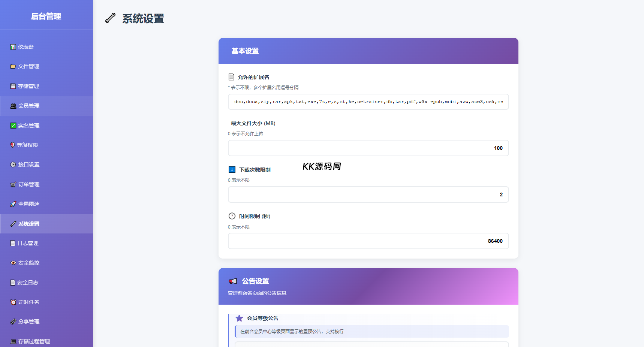Click the time limit seconds field
This screenshot has width=644, height=347.
pyautogui.click(x=368, y=241)
